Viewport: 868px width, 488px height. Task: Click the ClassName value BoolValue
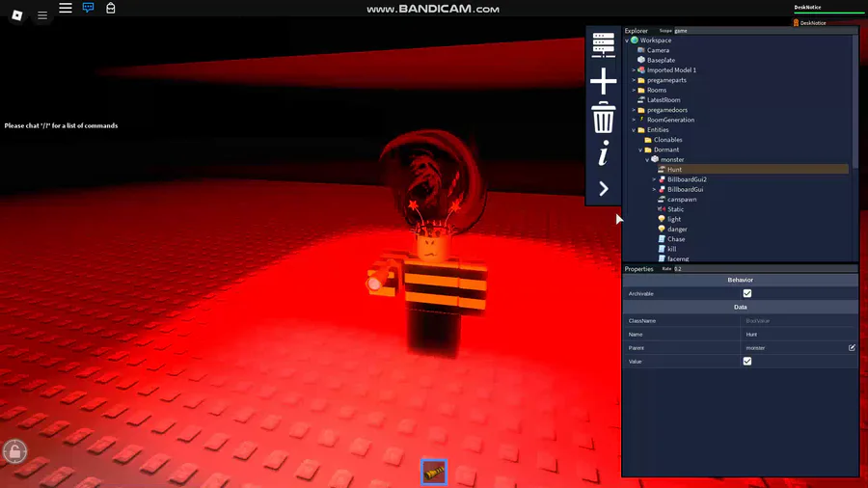(757, 321)
